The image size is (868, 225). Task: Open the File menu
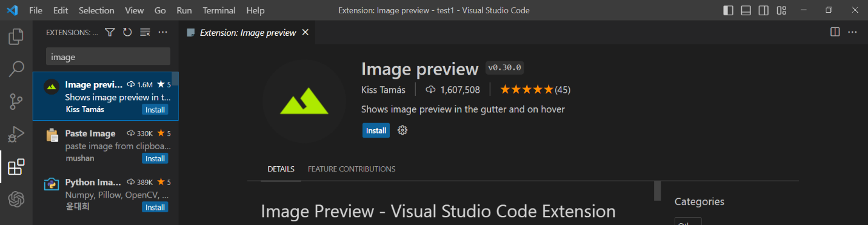36,10
